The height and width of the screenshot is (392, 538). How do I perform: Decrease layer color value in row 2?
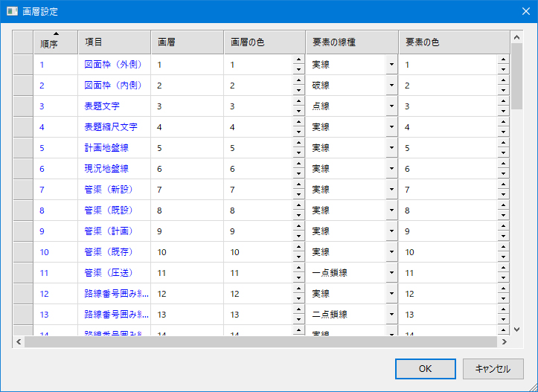pyautogui.click(x=298, y=90)
